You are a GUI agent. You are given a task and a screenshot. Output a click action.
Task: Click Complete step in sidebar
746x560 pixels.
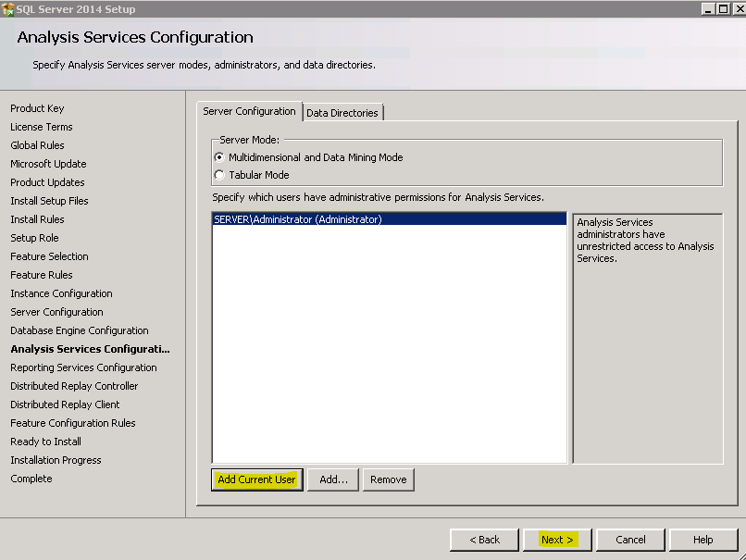[x=31, y=479]
